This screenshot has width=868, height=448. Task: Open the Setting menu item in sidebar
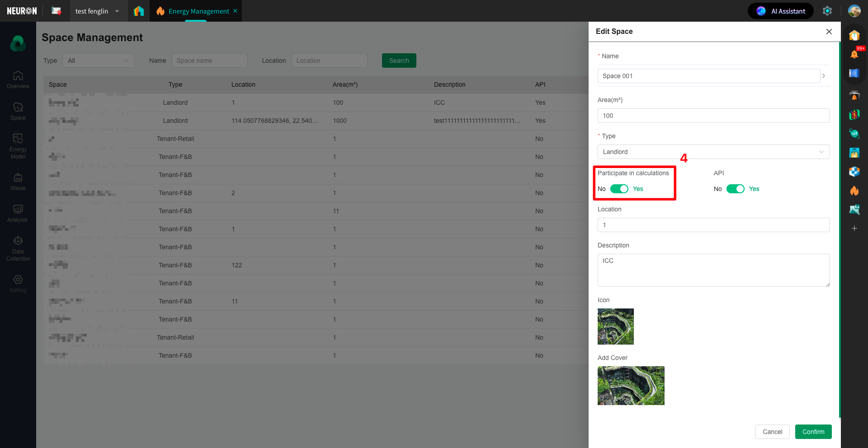tap(18, 284)
